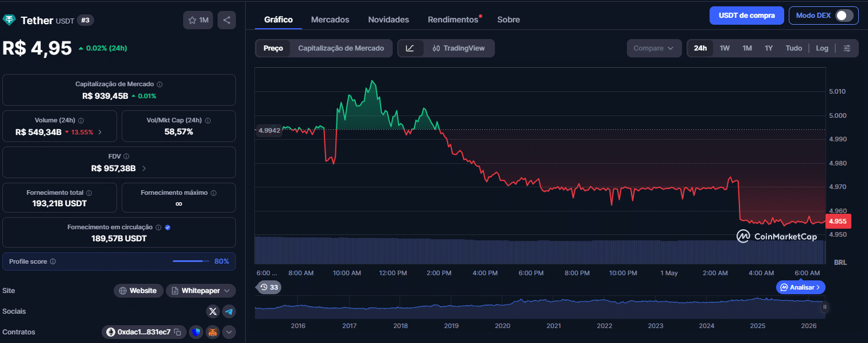Open info icon beside Profile score

53,261
